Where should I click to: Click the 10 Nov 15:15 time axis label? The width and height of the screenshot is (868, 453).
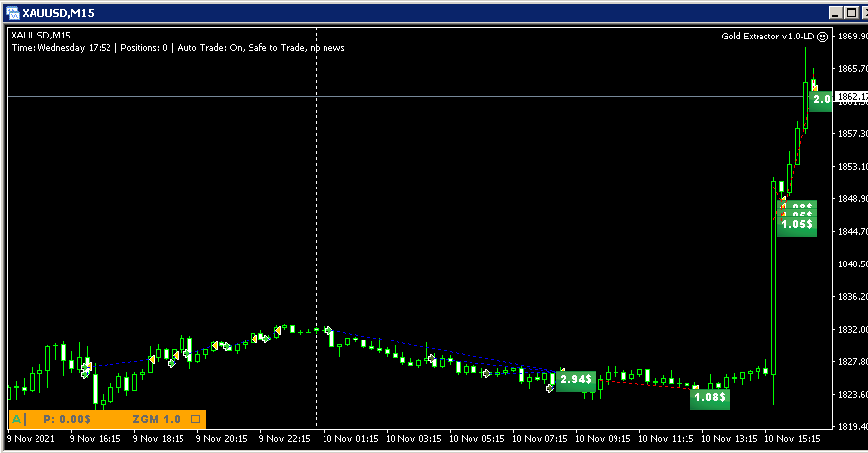pyautogui.click(x=792, y=438)
